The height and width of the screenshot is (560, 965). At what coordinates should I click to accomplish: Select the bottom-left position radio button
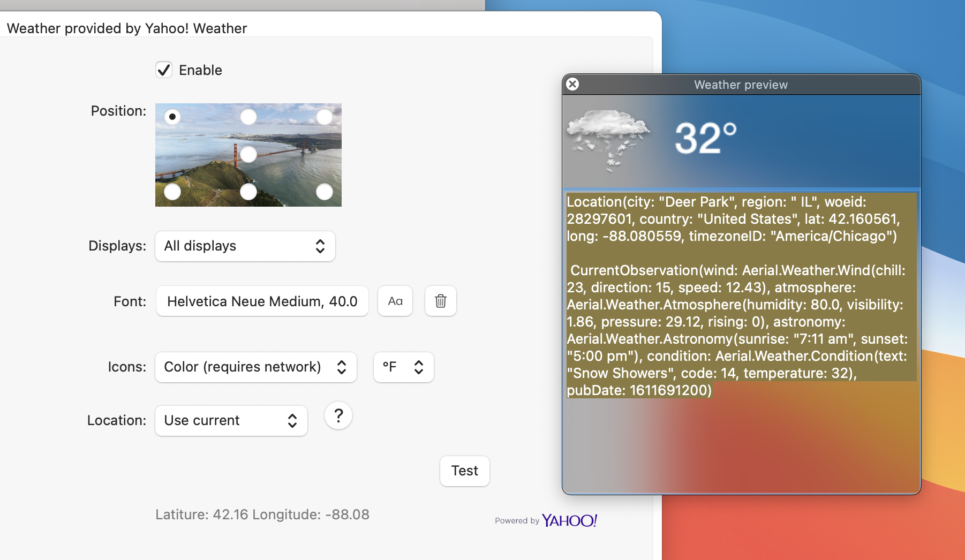pyautogui.click(x=172, y=192)
